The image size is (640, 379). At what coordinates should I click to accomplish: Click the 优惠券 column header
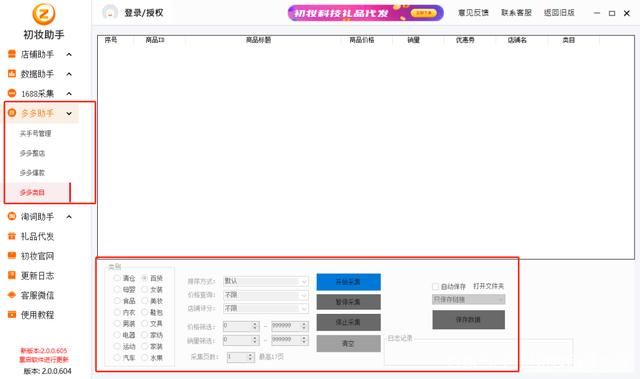coord(465,40)
